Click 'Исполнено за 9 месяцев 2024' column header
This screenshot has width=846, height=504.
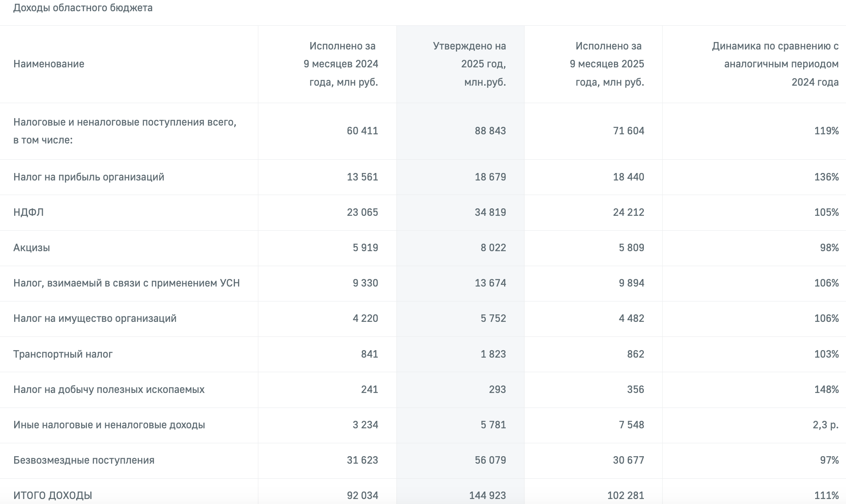(x=341, y=64)
